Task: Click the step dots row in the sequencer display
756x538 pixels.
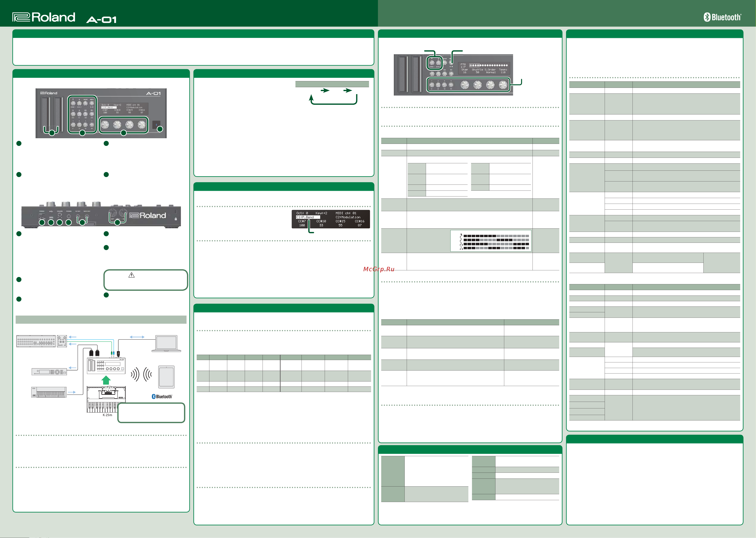Action: tap(488, 65)
